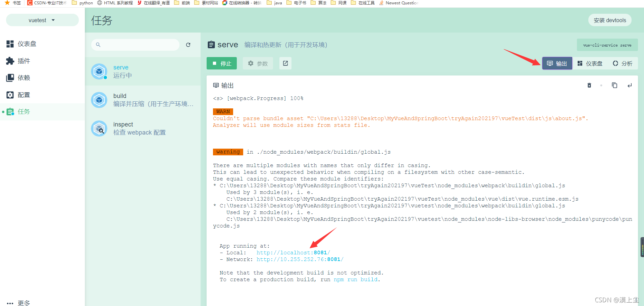Stop the running serve task
Viewport: 644px width, 306px height.
point(222,63)
